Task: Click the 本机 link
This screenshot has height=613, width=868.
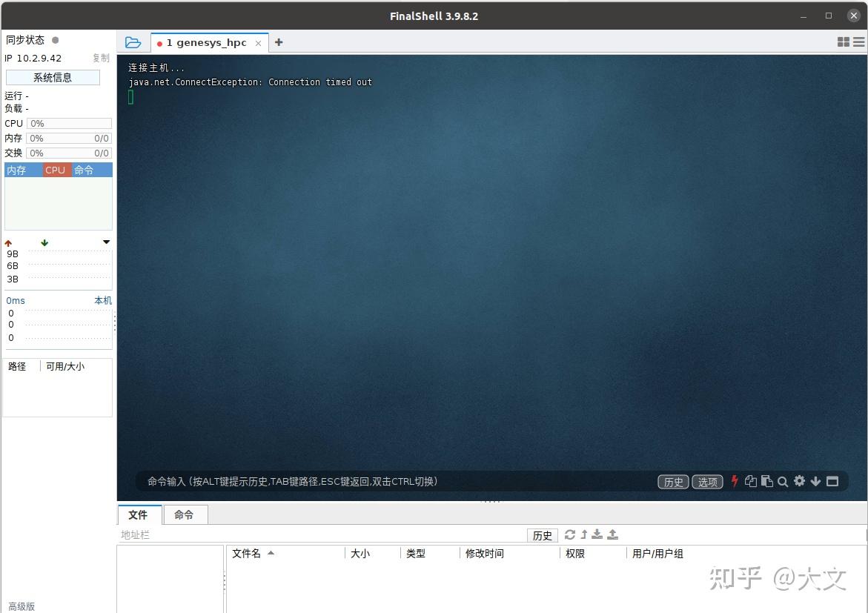Action: [x=103, y=300]
